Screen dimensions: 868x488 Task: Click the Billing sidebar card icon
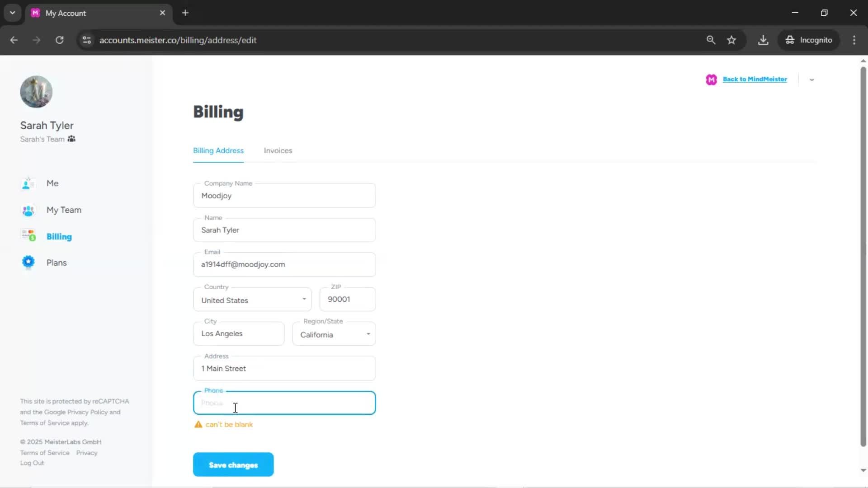coord(28,235)
